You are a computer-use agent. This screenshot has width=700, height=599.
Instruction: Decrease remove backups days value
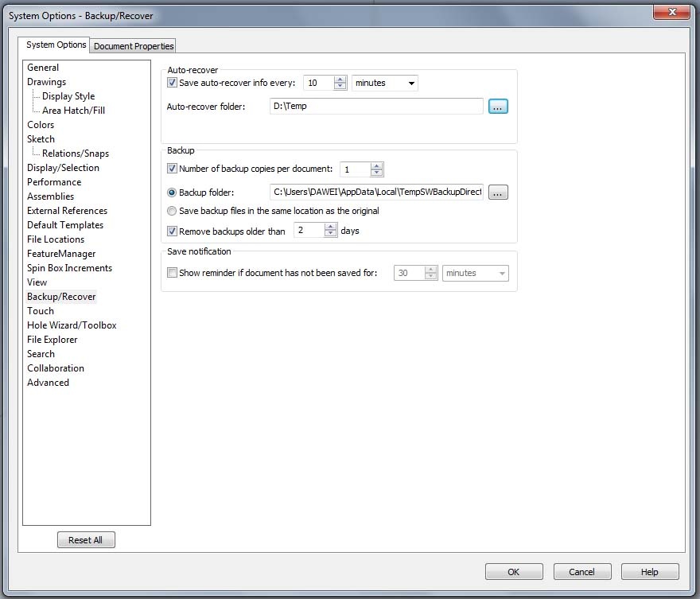pos(330,234)
